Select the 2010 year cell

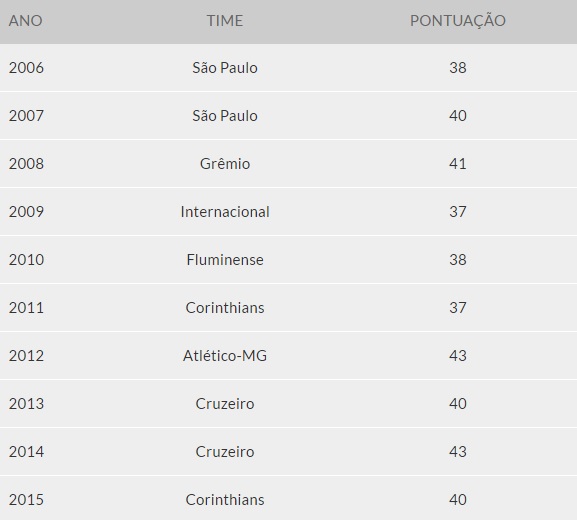coord(26,260)
